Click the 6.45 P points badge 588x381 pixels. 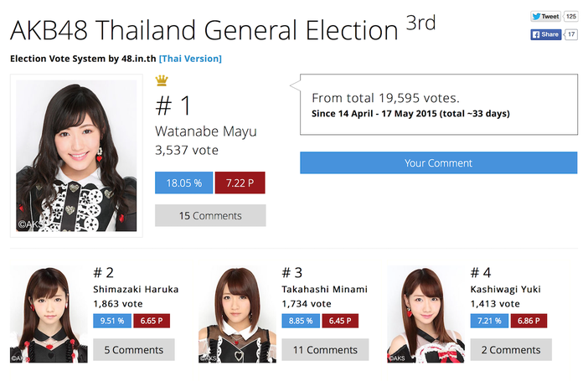click(340, 320)
